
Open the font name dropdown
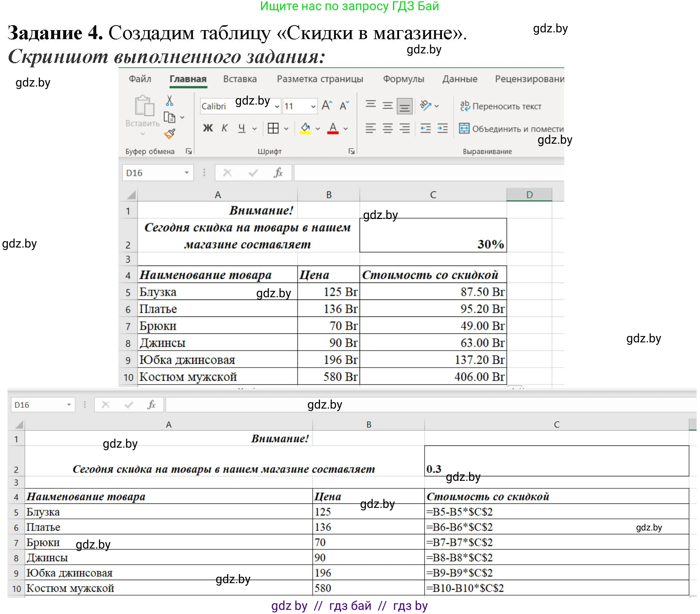[x=277, y=106]
